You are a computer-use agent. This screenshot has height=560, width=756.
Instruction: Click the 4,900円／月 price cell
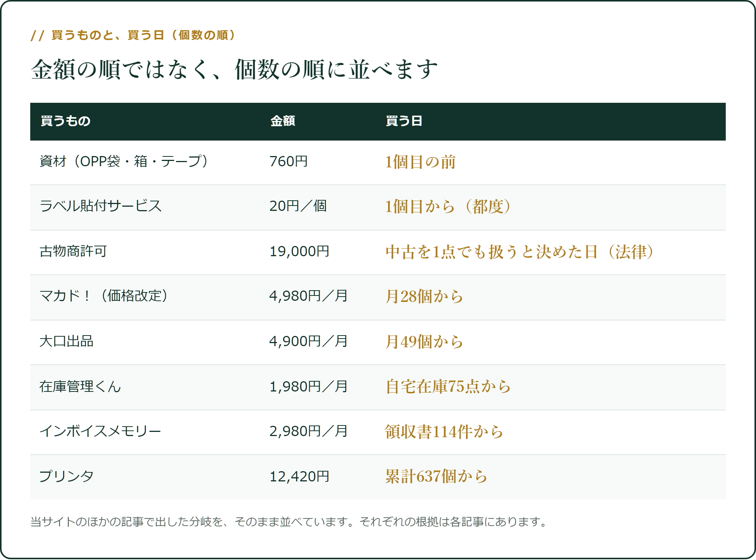point(308,342)
